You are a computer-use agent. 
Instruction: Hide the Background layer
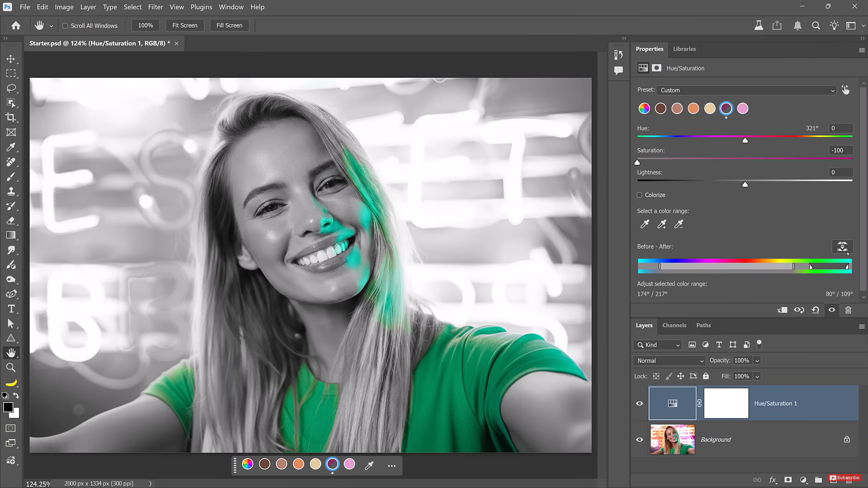(x=639, y=439)
